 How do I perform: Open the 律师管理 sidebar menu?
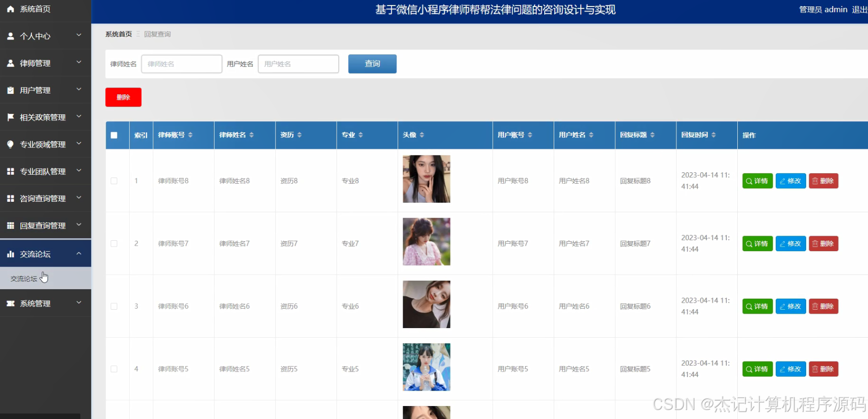[45, 63]
